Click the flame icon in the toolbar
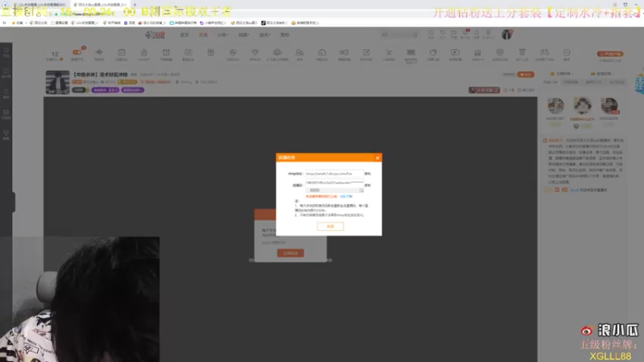 144,52
